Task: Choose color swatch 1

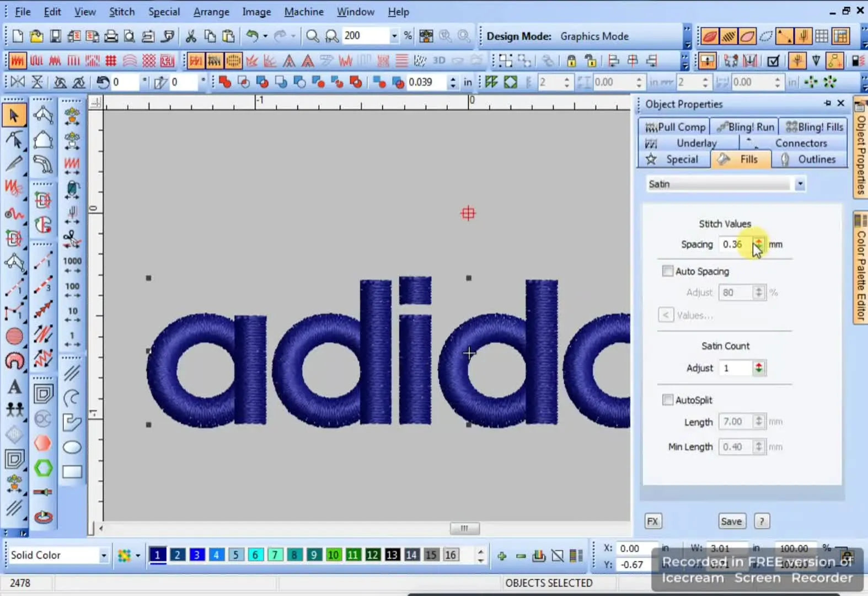Action: click(x=158, y=555)
